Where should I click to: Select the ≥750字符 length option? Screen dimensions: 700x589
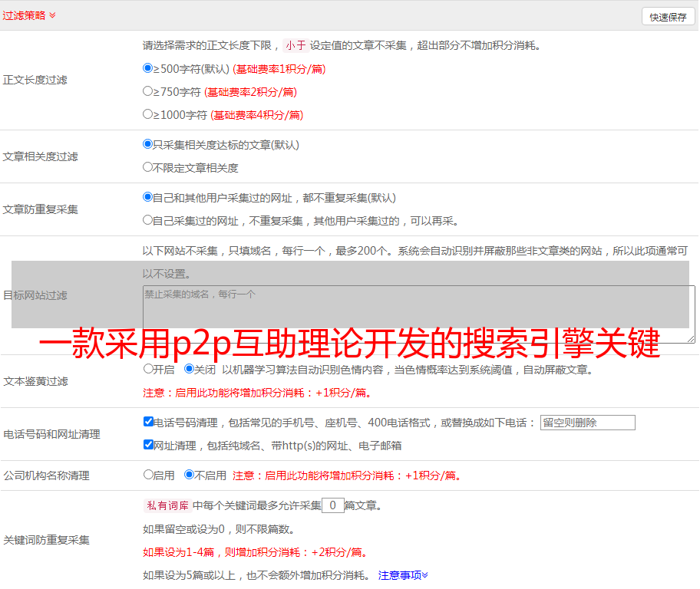coord(148,91)
